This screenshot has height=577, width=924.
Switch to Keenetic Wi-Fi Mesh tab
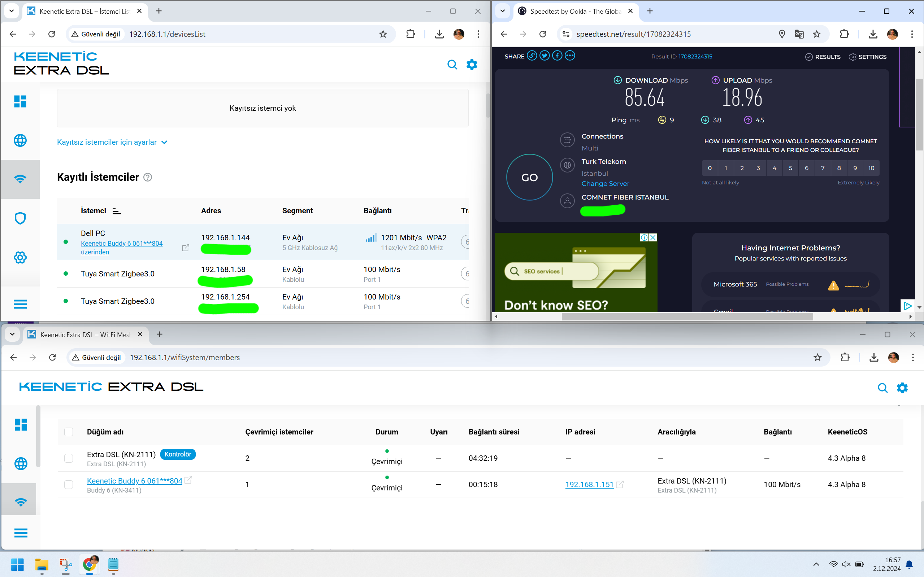[x=86, y=334]
